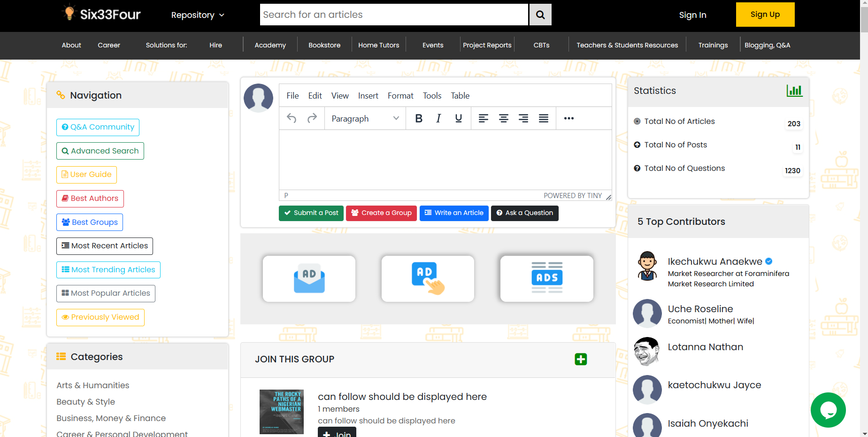Viewport: 868px width, 437px height.
Task: Toggle italic formatting
Action: [x=438, y=118]
